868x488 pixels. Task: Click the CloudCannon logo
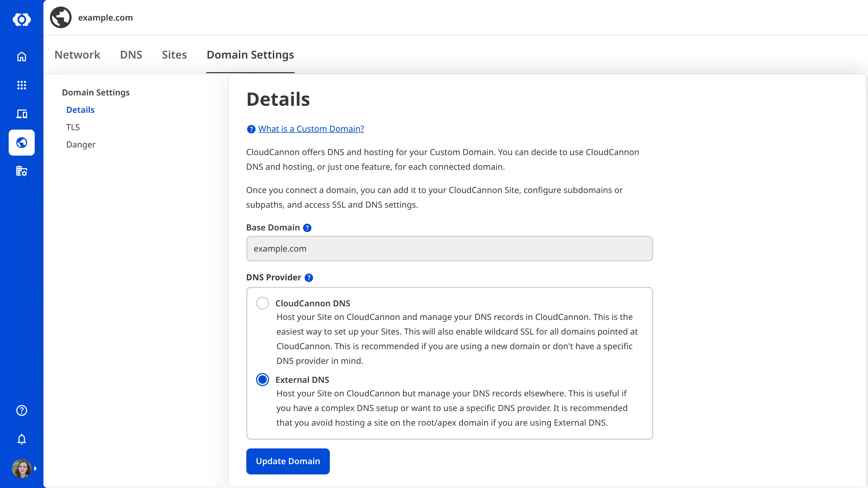(x=22, y=19)
